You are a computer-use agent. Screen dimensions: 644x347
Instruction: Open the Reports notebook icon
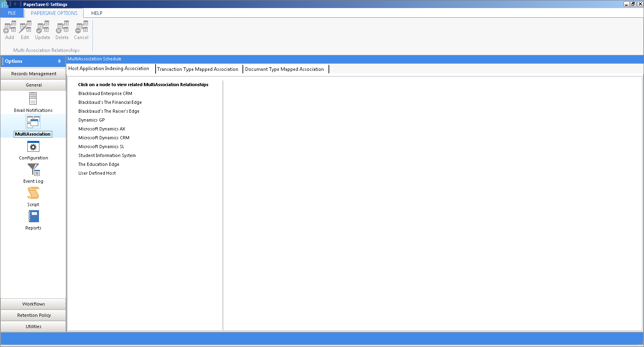33,217
